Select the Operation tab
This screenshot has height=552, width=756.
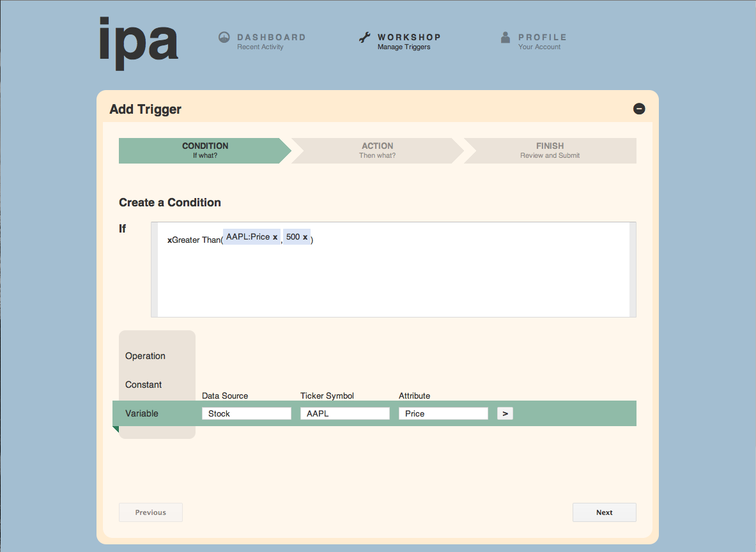pos(146,356)
